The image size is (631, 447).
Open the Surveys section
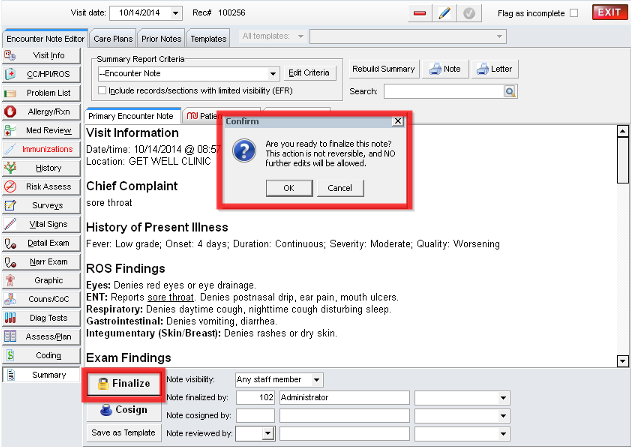[x=41, y=205]
